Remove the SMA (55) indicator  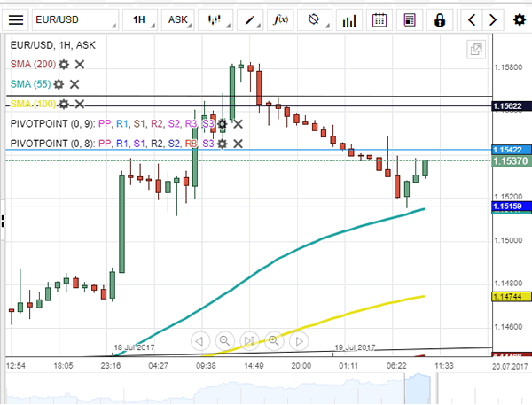click(74, 84)
